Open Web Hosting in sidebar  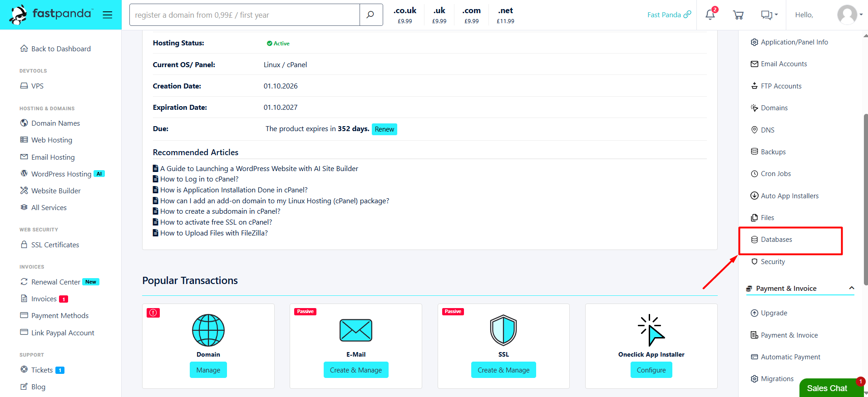click(x=46, y=140)
